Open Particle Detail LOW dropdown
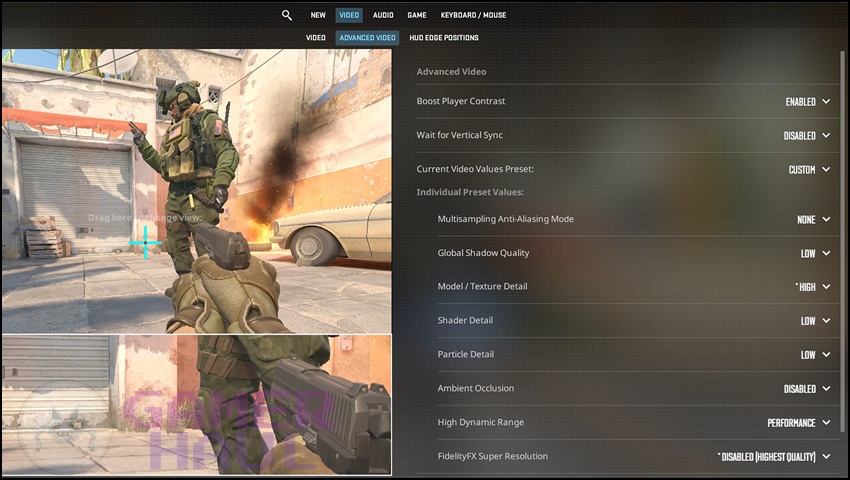Viewport: 850px width, 480px height. click(x=816, y=355)
